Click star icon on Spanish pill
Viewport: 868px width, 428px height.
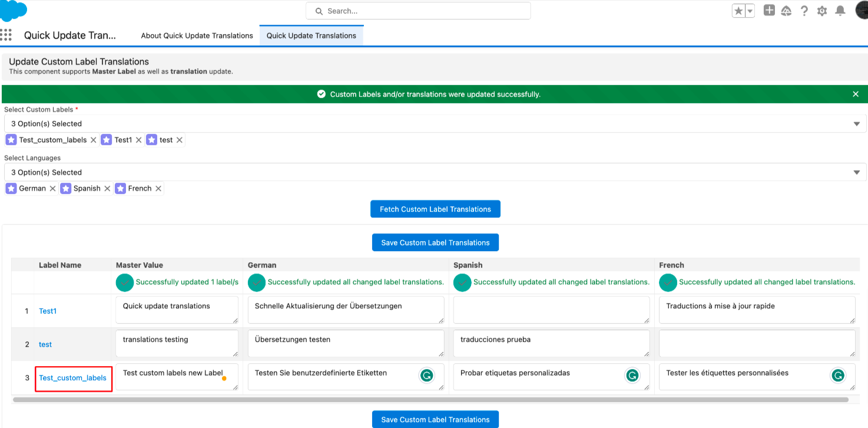[x=65, y=189]
